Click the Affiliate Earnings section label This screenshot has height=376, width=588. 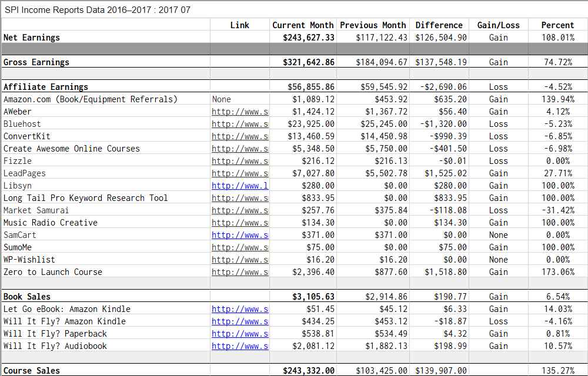[x=46, y=87]
